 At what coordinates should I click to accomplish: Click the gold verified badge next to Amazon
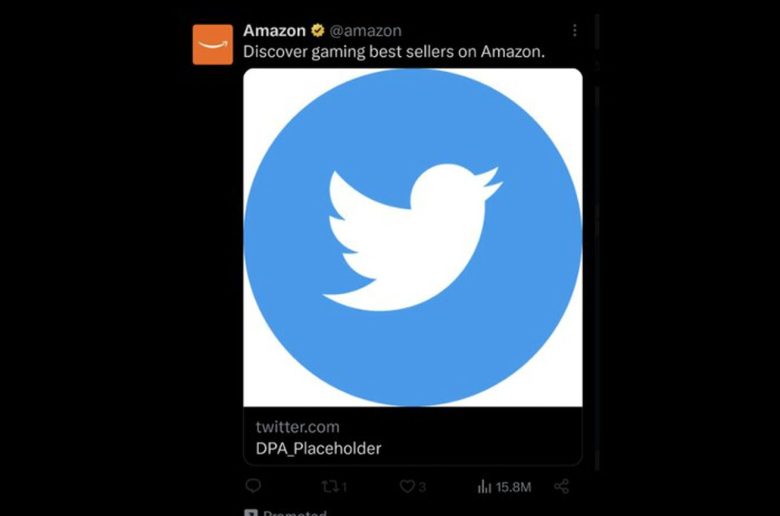[x=317, y=30]
